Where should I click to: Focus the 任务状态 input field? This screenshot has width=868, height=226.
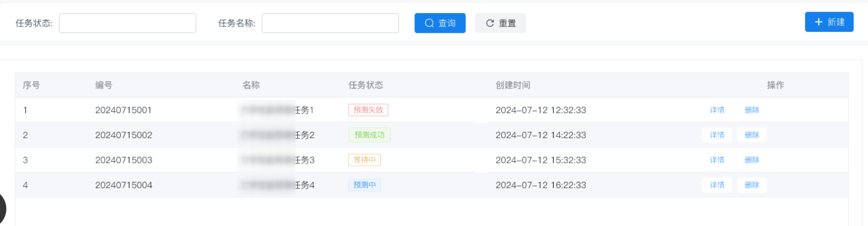(x=127, y=23)
